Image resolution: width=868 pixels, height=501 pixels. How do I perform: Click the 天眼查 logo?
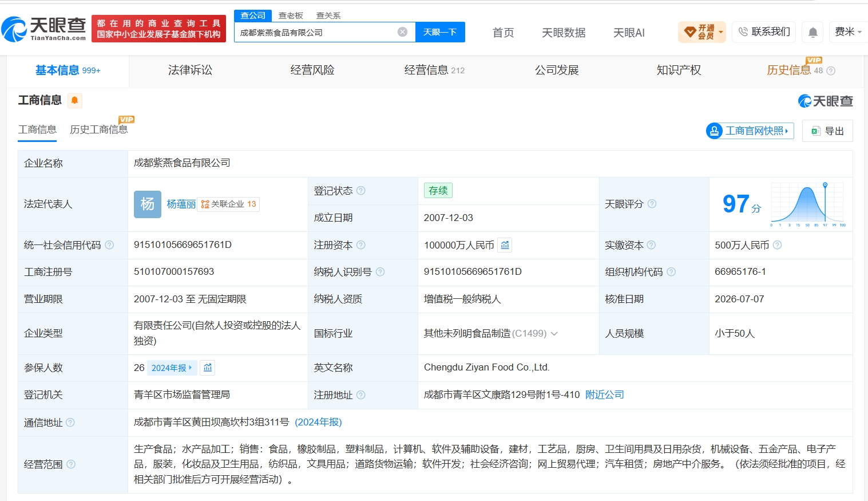tap(44, 29)
